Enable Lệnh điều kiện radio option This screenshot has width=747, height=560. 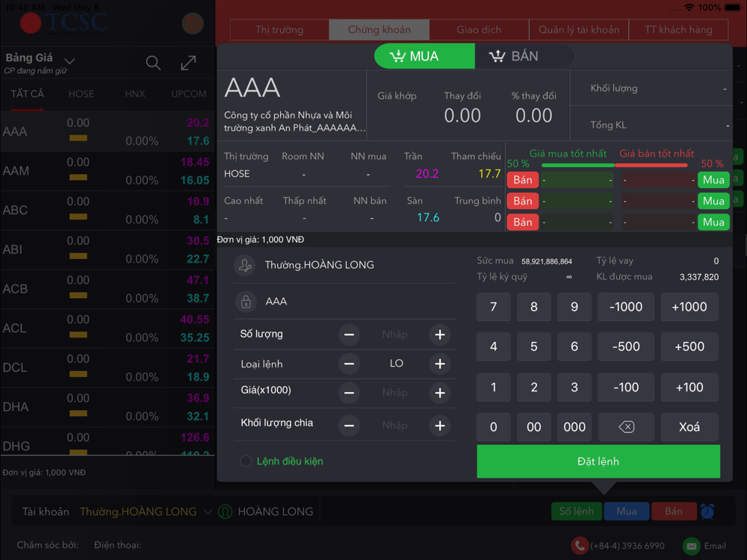[246, 461]
